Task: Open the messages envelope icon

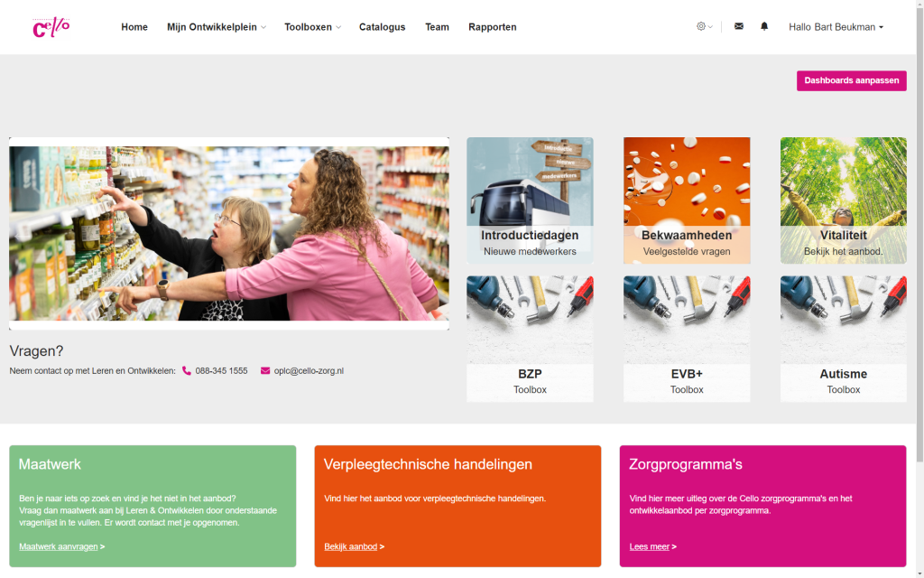Action: coord(738,26)
